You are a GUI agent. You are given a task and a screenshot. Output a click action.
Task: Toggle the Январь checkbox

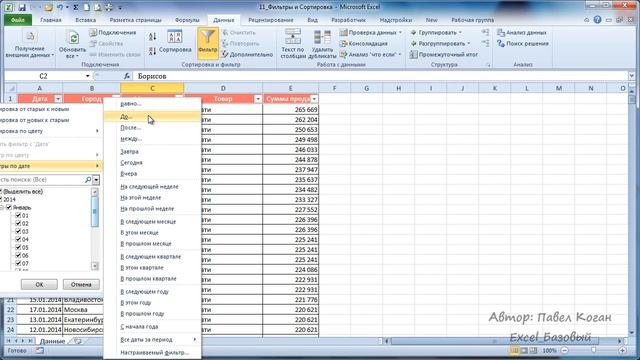(9, 207)
